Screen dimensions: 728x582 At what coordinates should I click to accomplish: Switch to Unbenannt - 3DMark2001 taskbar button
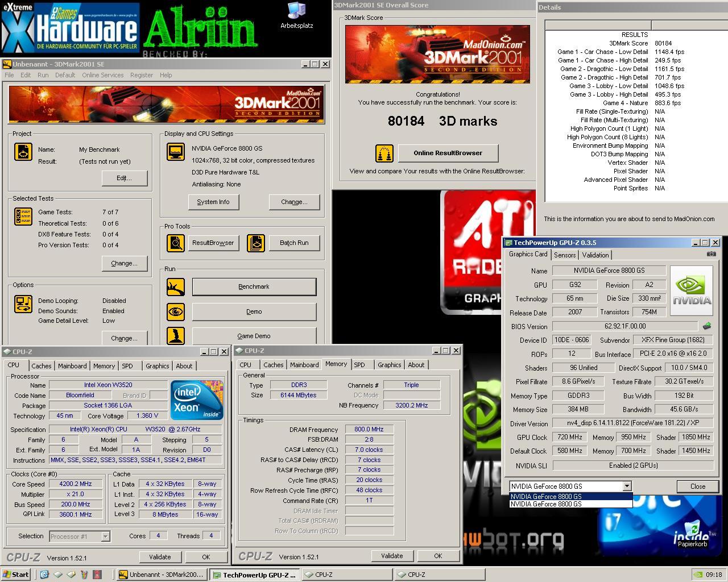(x=162, y=575)
